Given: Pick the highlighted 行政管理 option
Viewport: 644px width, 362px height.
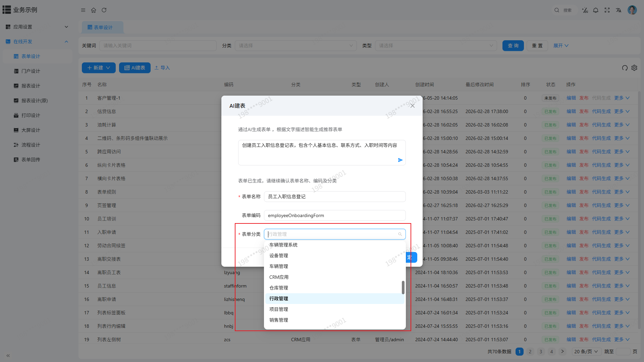Looking at the screenshot, I should point(335,299).
